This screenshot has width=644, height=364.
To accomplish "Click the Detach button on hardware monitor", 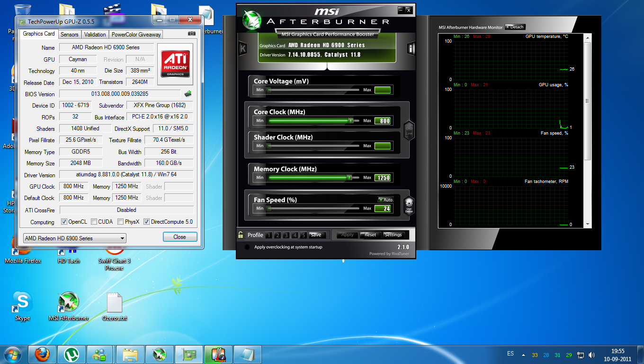I will pyautogui.click(x=515, y=27).
